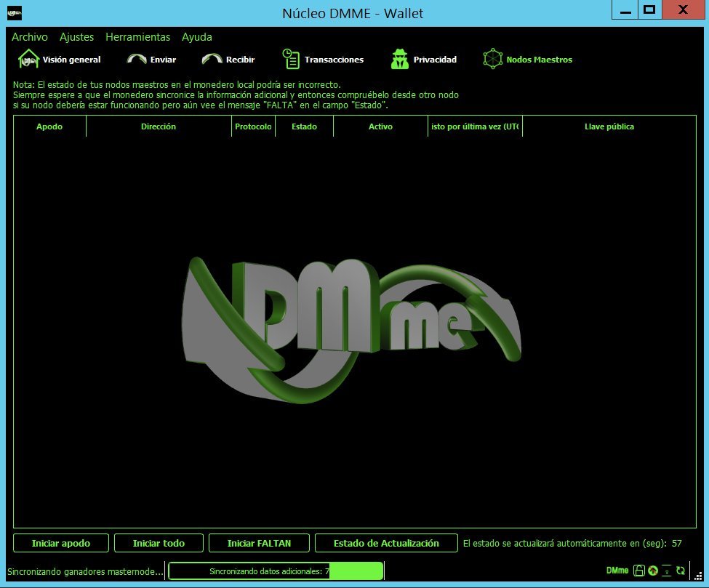Click the 'Sincronizando ganadores masternode...' status text
709x588 pixels.
click(x=86, y=571)
